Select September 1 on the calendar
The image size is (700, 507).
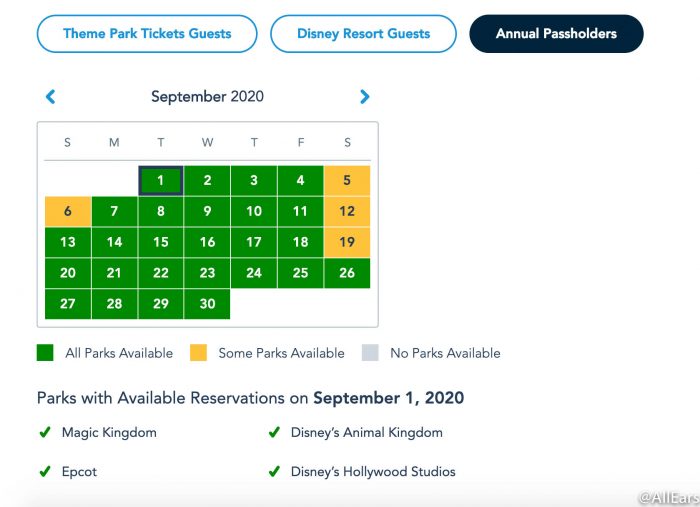coord(161,180)
